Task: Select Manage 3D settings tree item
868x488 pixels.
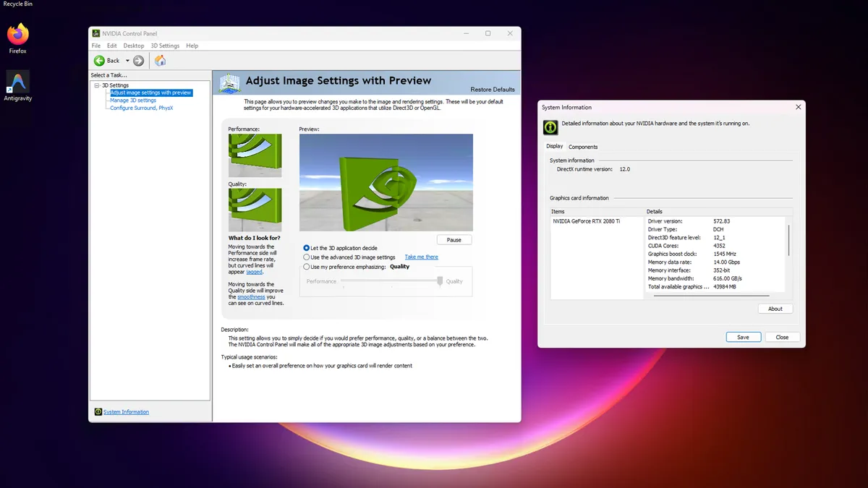Action: click(133, 100)
